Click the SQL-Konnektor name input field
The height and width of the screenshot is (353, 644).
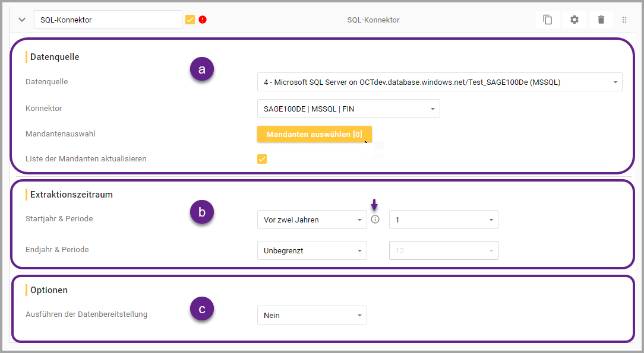click(x=108, y=20)
